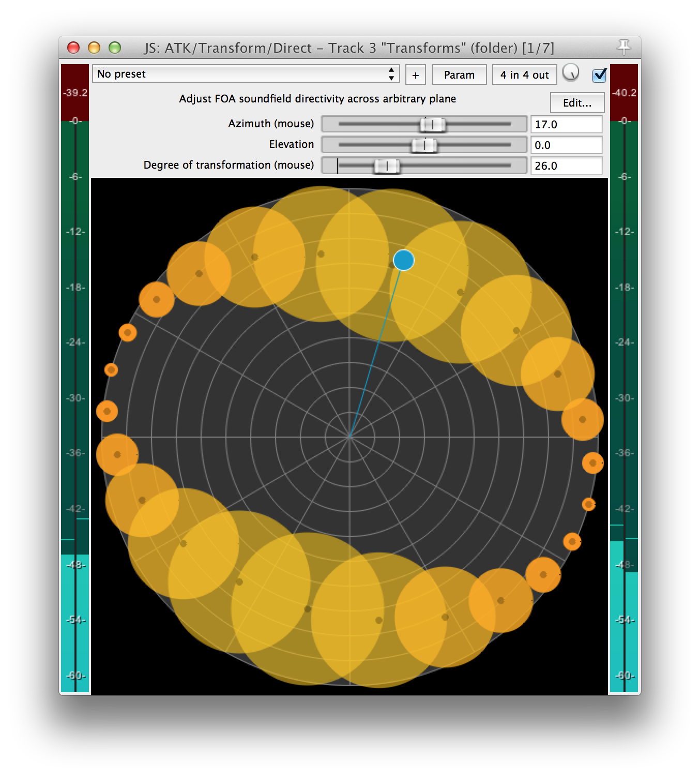
Task: Click the Elevation value field showing 0.0
Action: point(566,145)
